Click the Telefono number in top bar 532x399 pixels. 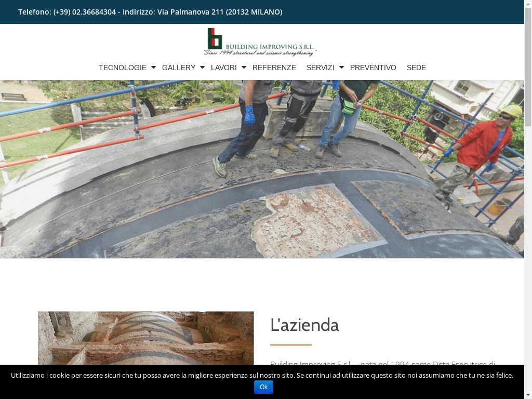pos(84,12)
